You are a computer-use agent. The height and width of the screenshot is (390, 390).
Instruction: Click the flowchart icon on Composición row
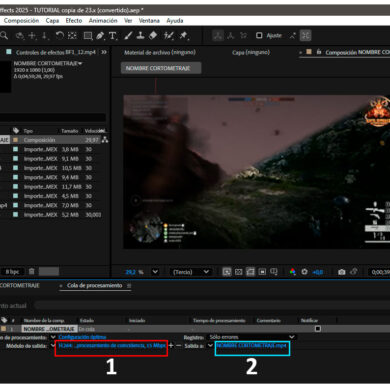(x=105, y=140)
